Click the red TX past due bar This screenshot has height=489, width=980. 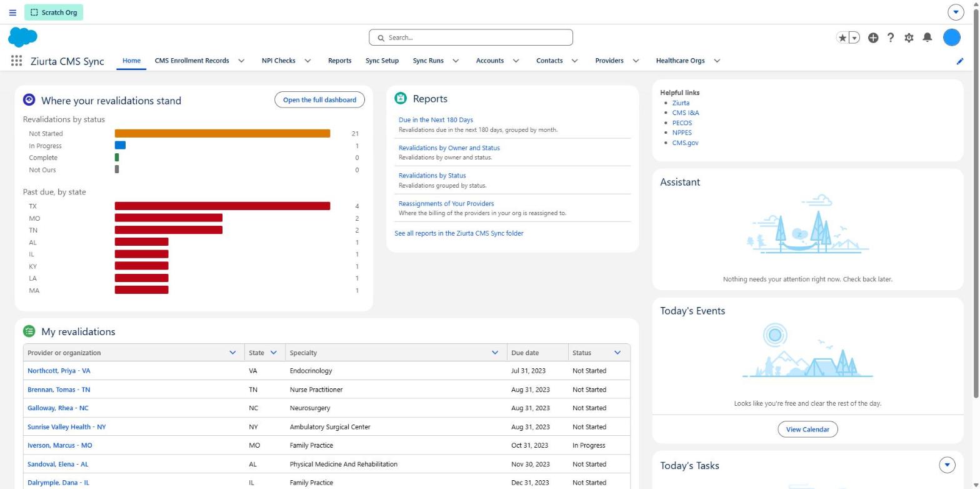(x=222, y=206)
